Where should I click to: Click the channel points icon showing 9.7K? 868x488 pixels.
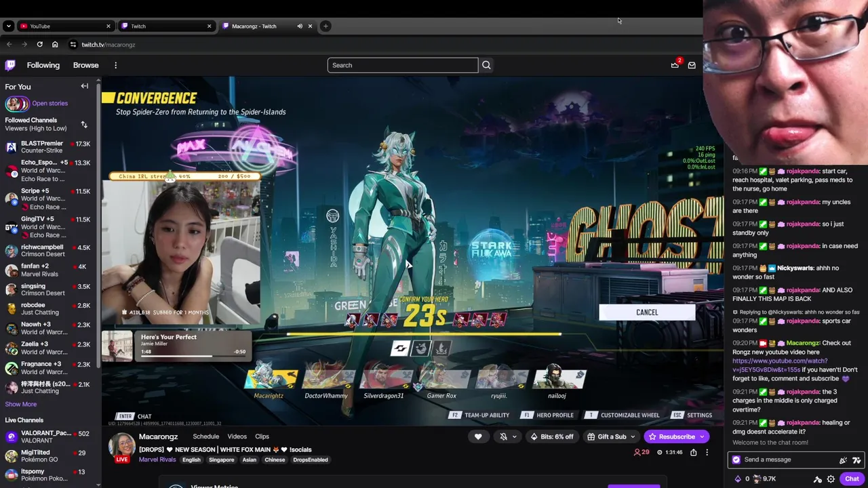(757, 479)
